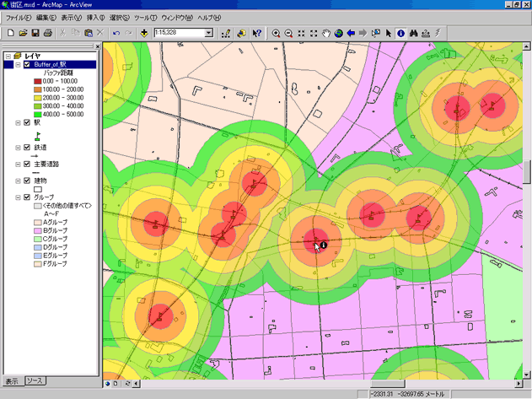Open the 表示(V) menu
The height and width of the screenshot is (399, 532).
point(72,18)
